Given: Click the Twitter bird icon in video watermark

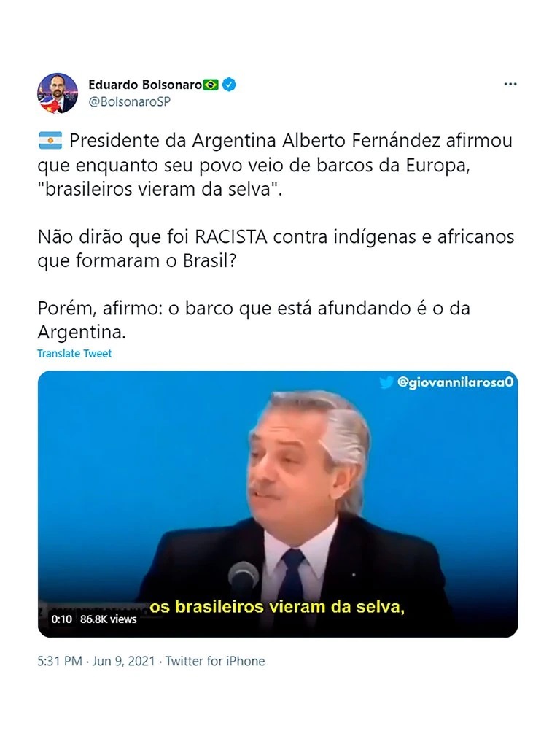Looking at the screenshot, I should pos(386,382).
